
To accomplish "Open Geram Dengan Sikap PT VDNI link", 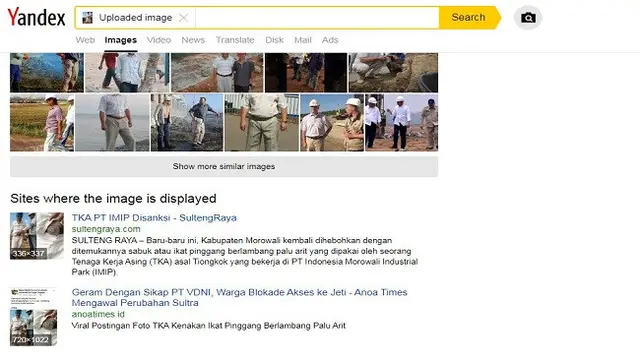I will [239, 298].
